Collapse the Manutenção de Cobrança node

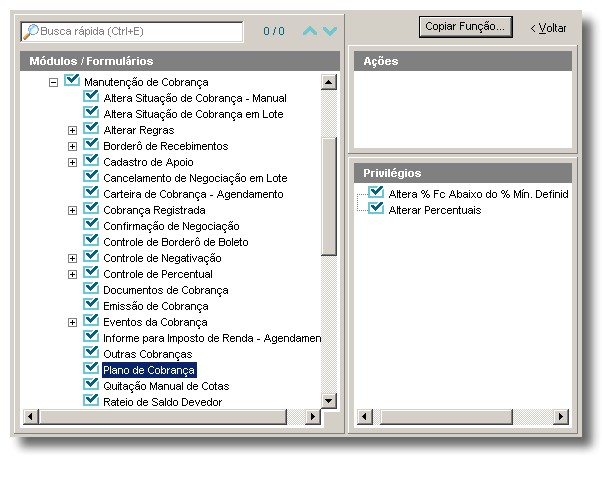point(53,82)
